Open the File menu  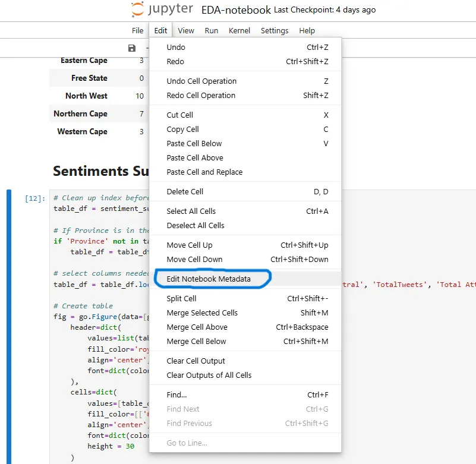point(137,31)
